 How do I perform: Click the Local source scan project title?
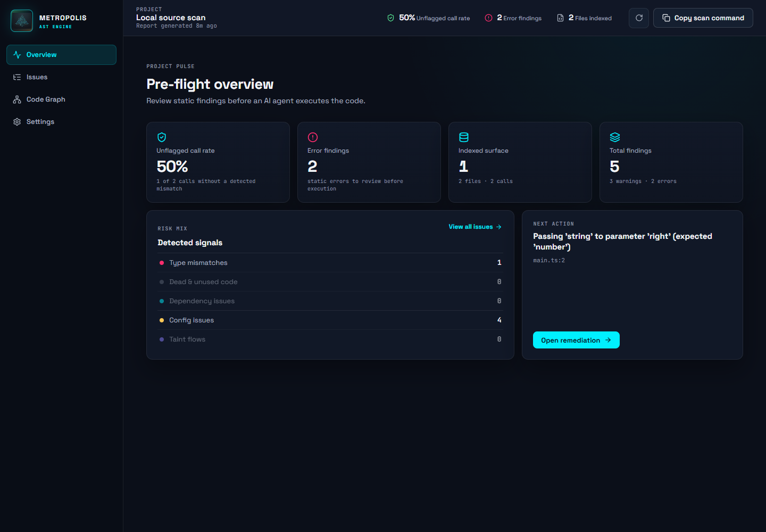coord(171,18)
